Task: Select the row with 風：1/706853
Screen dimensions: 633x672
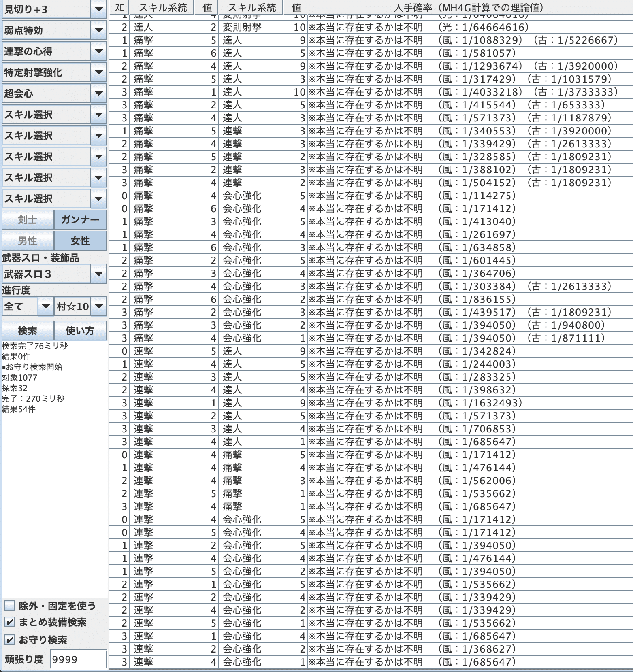Action: coord(371,429)
